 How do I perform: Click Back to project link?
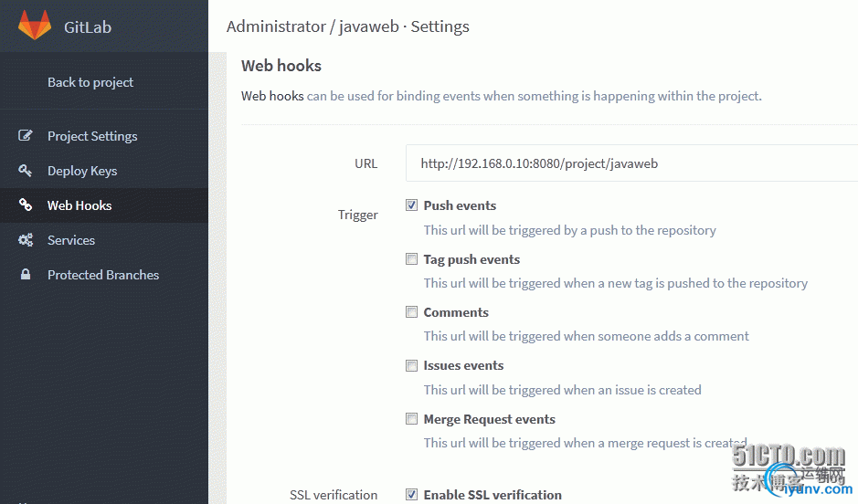[x=90, y=82]
